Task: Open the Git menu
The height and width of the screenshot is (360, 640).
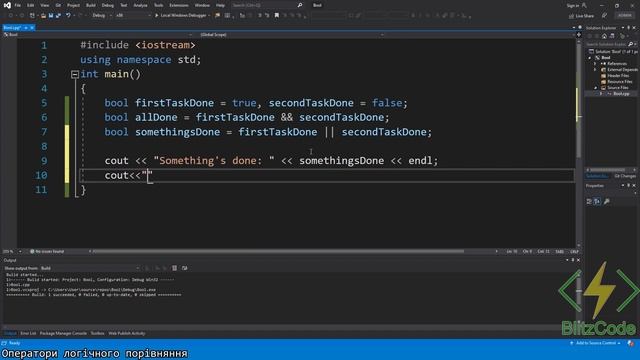Action: [58, 5]
